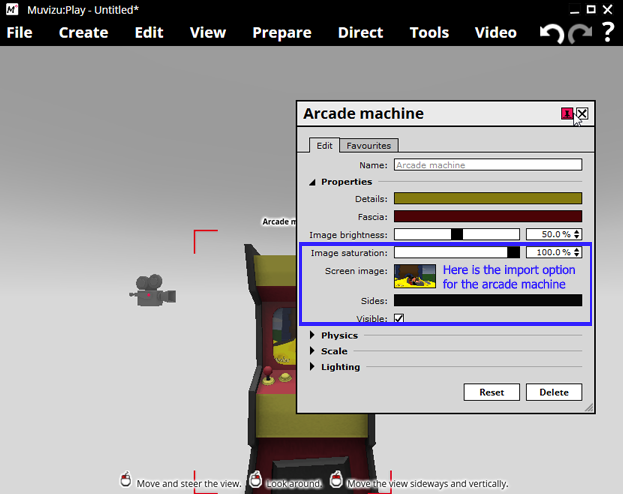Click the Redo arrow icon
The image size is (623, 494).
580,33
